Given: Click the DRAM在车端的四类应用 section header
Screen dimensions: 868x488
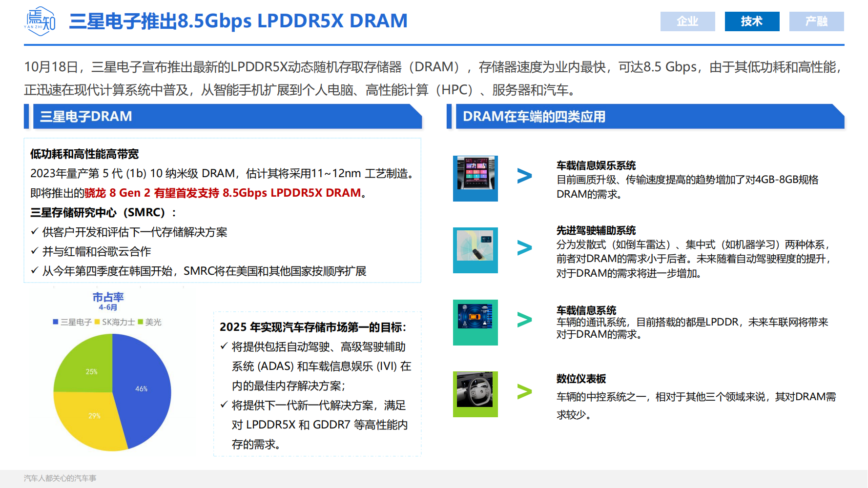Looking at the screenshot, I should click(x=650, y=117).
